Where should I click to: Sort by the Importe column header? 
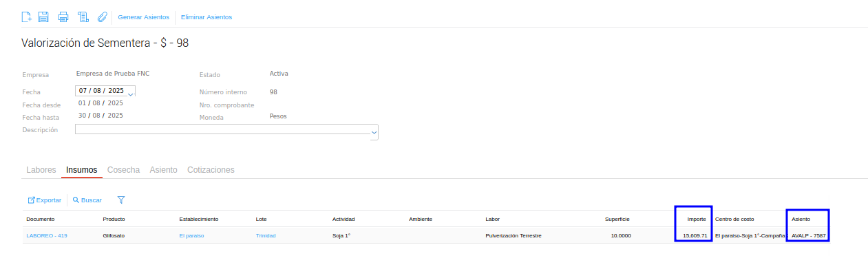(697, 220)
